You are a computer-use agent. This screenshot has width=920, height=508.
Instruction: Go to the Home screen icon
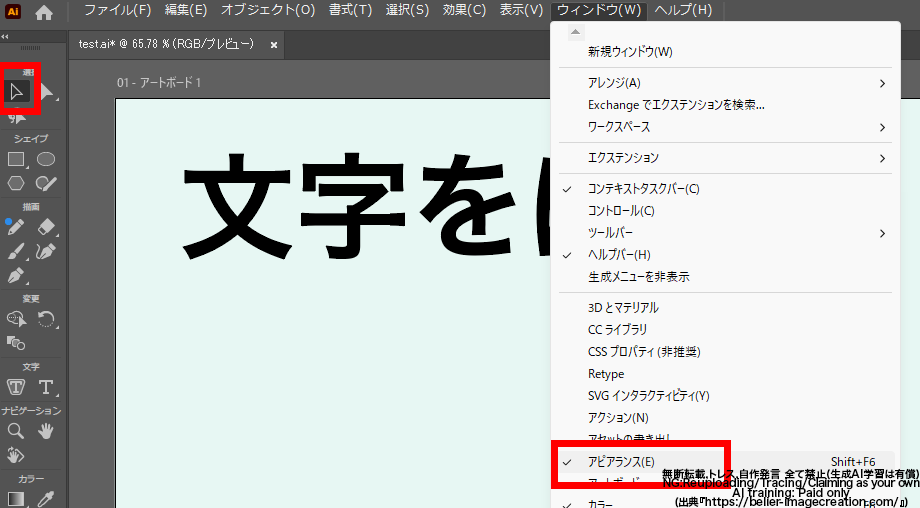(x=44, y=11)
